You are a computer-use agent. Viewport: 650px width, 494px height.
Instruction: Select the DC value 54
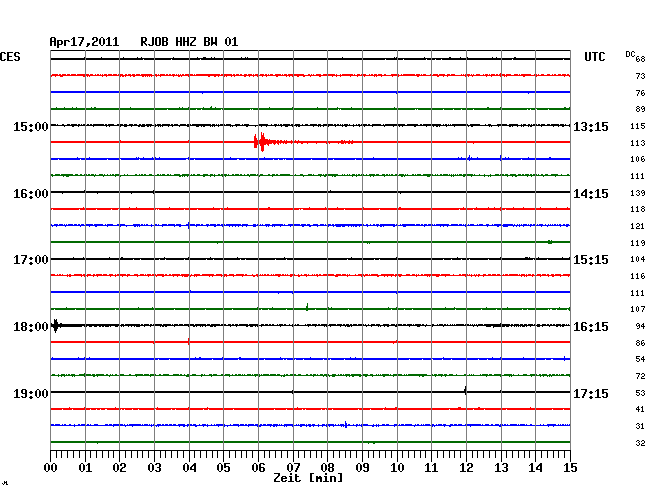(x=640, y=359)
